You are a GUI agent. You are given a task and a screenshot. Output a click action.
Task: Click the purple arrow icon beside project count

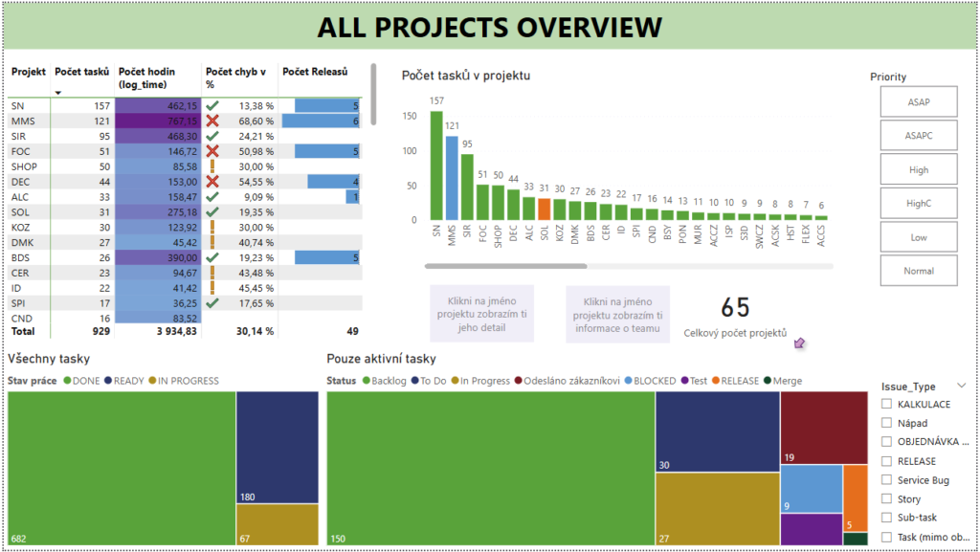click(x=800, y=342)
